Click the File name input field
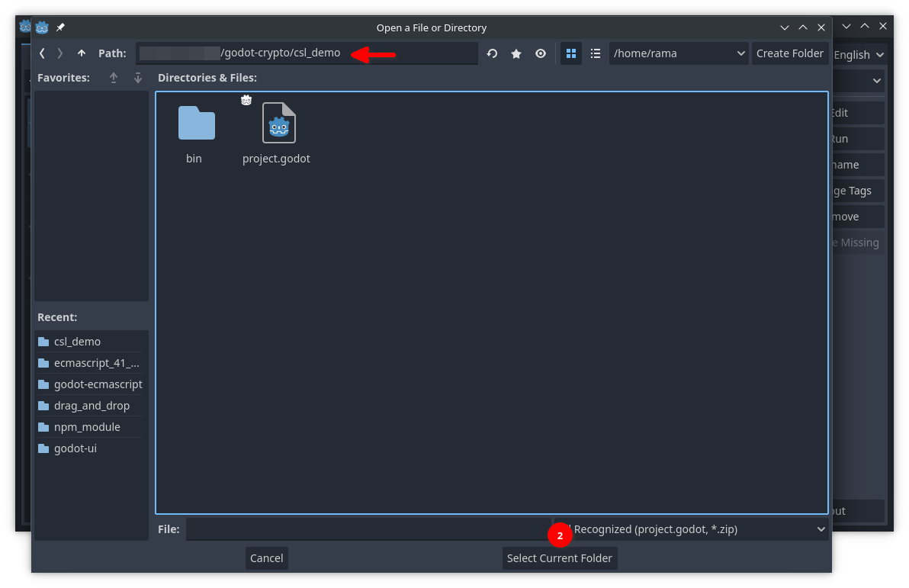The width and height of the screenshot is (909, 588). pos(368,529)
